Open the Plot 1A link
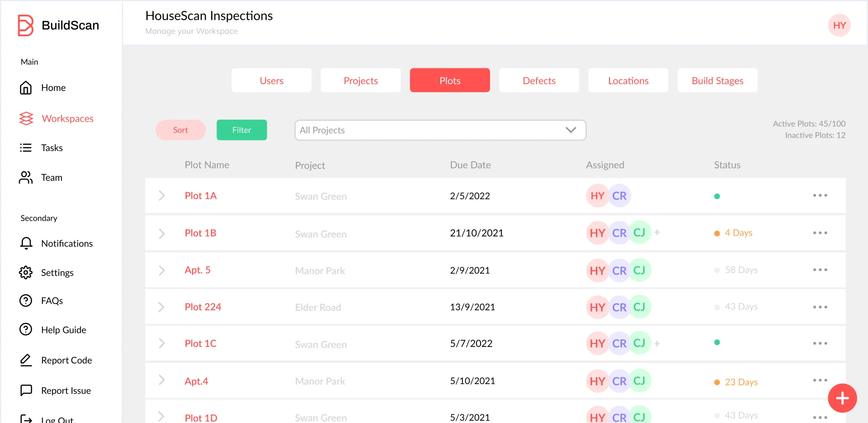This screenshot has height=423, width=868. 201,196
